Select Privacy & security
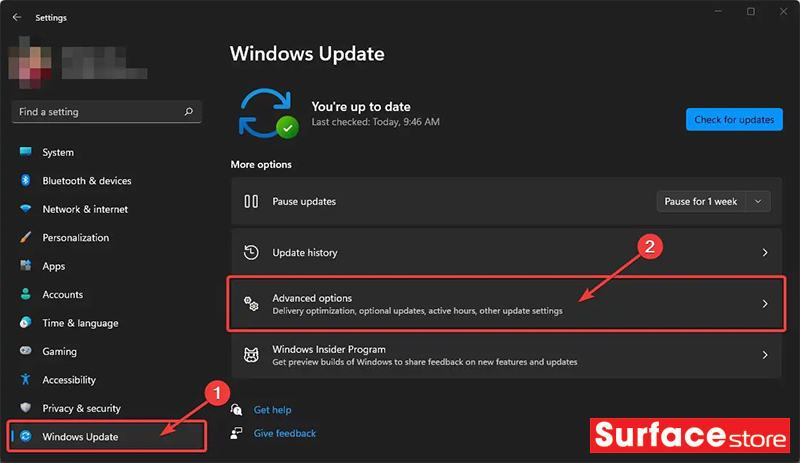The height and width of the screenshot is (463, 800). (106, 408)
